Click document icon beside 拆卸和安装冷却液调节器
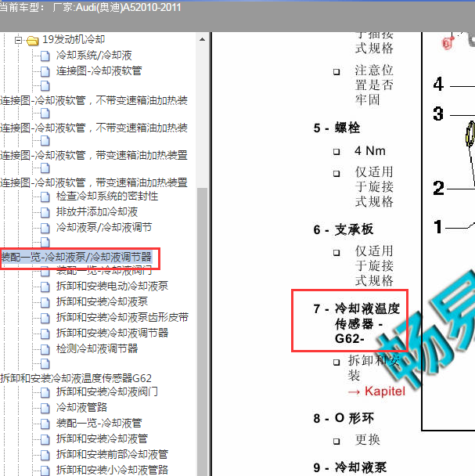This screenshot has width=475, height=476. (x=45, y=334)
